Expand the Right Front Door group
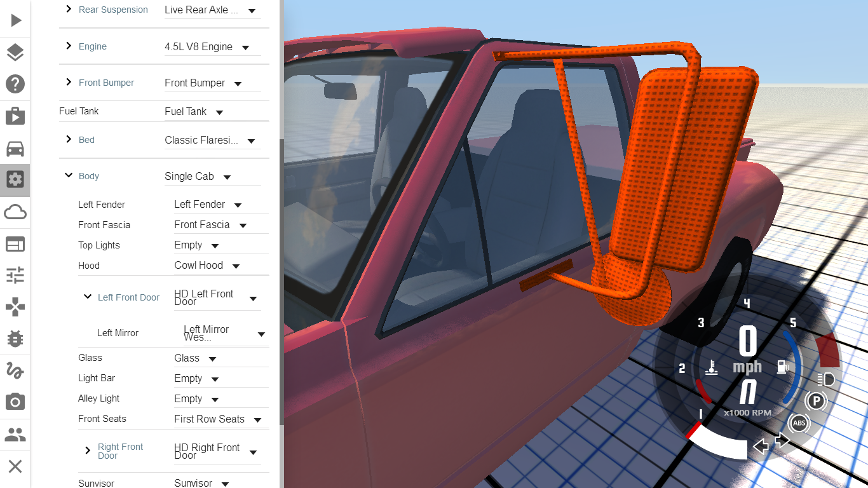This screenshot has height=488, width=868. (88, 451)
